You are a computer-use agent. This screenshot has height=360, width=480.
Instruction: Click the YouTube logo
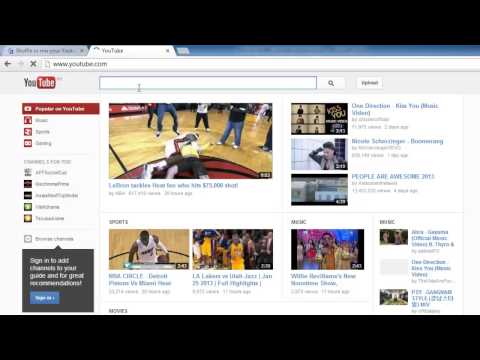[x=39, y=82]
